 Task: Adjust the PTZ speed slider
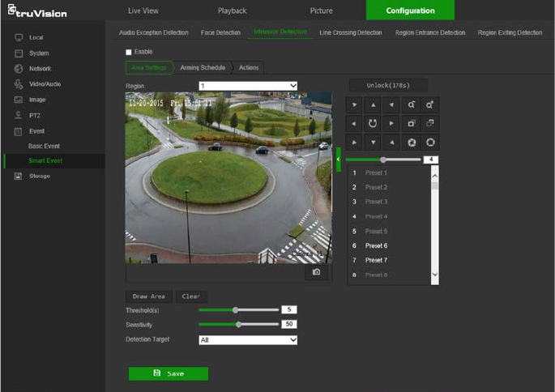(383, 160)
